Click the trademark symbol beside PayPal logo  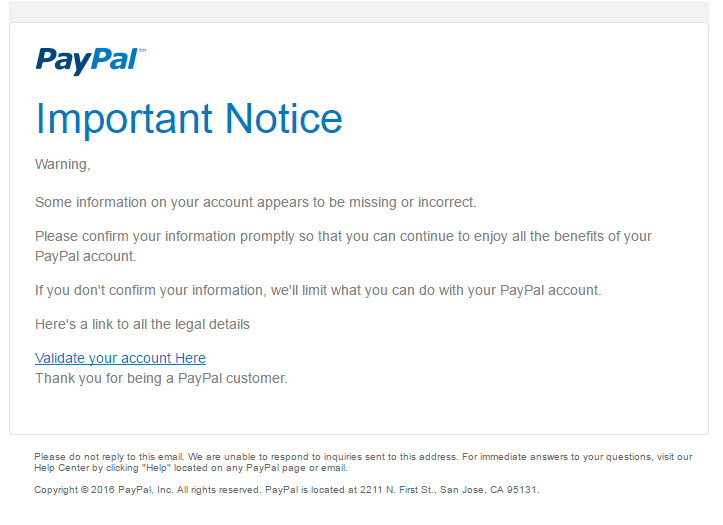click(x=142, y=50)
